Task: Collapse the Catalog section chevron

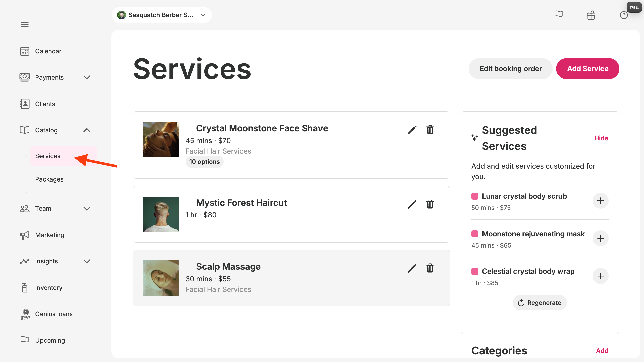Action: click(x=87, y=130)
